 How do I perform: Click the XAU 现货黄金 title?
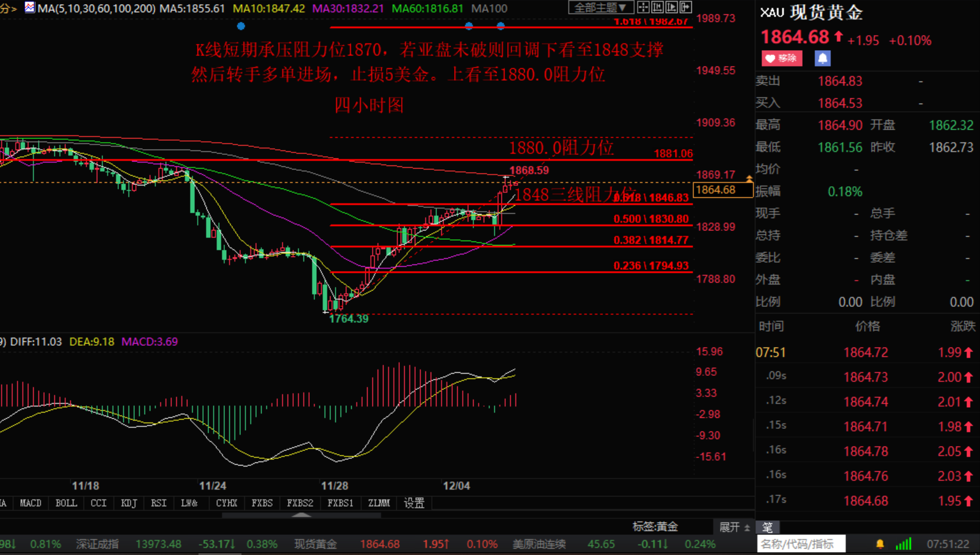click(x=812, y=12)
